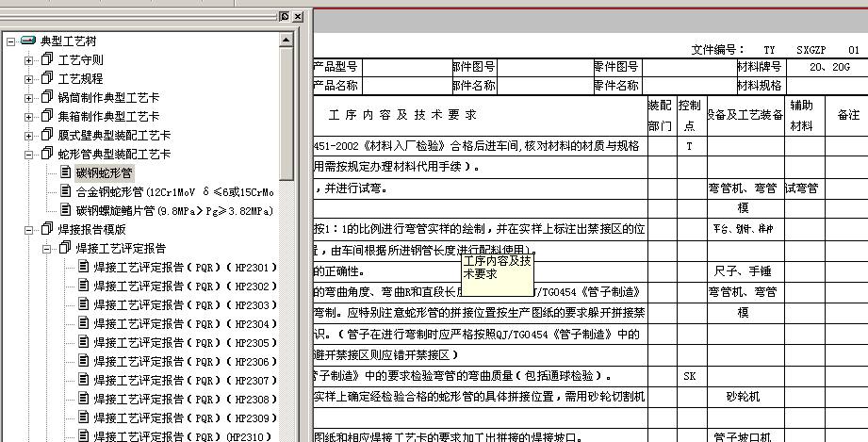Click the 部件图号 input cell

coord(546,68)
